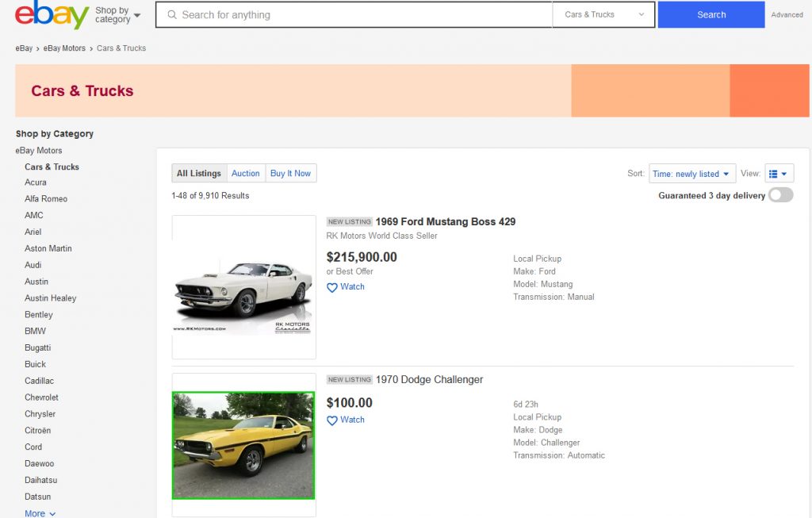Click heart Watch icon for Mustang Boss 429
The image size is (812, 518).
pyautogui.click(x=332, y=287)
